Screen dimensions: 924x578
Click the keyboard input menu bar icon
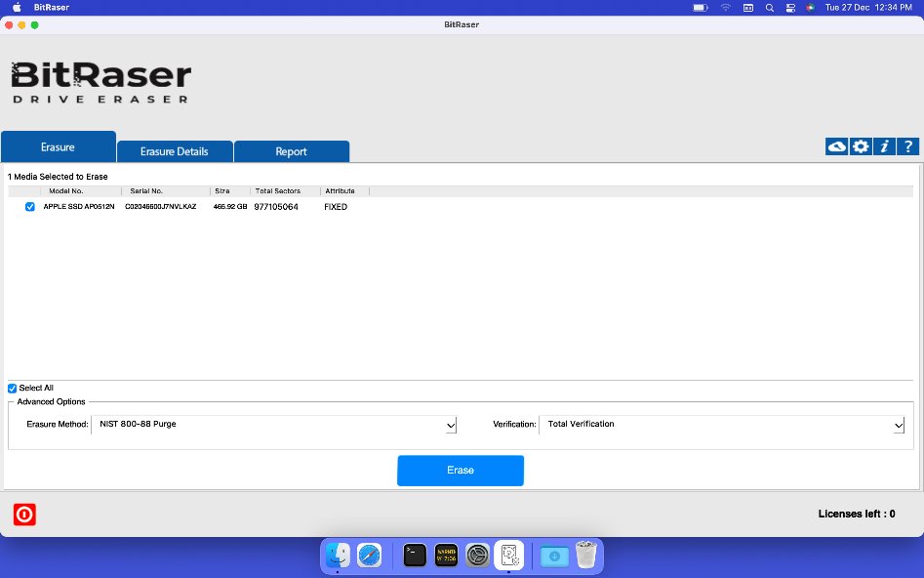pos(748,8)
